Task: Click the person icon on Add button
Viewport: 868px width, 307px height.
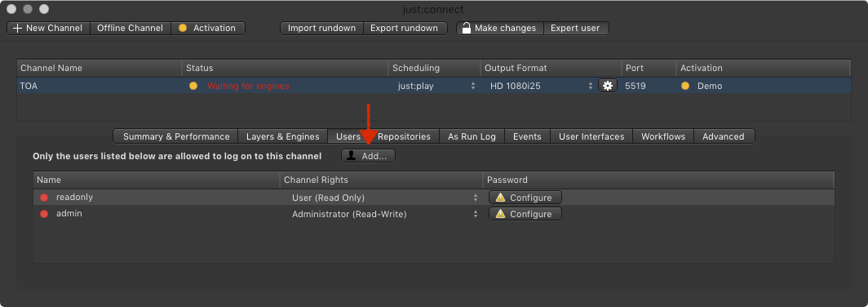Action: 351,156
